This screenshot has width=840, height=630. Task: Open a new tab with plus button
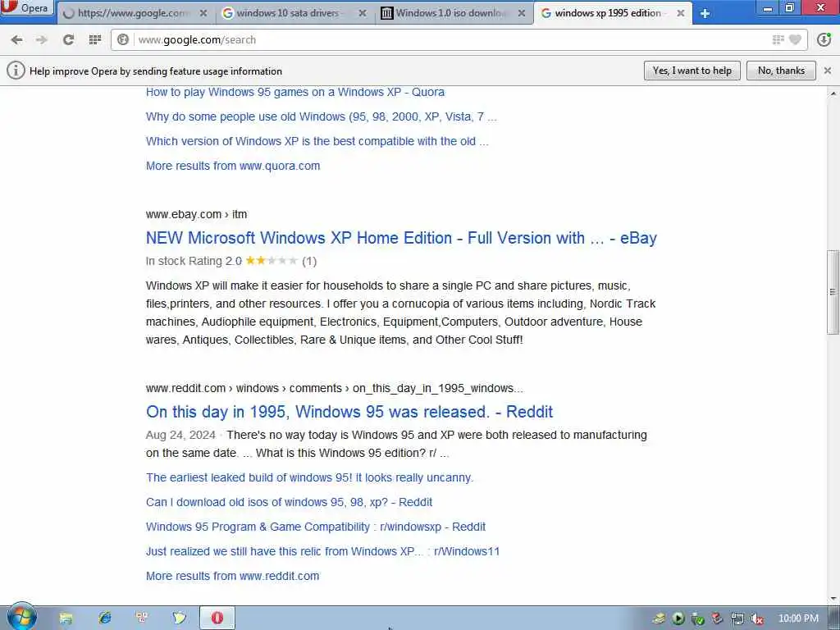pos(705,13)
